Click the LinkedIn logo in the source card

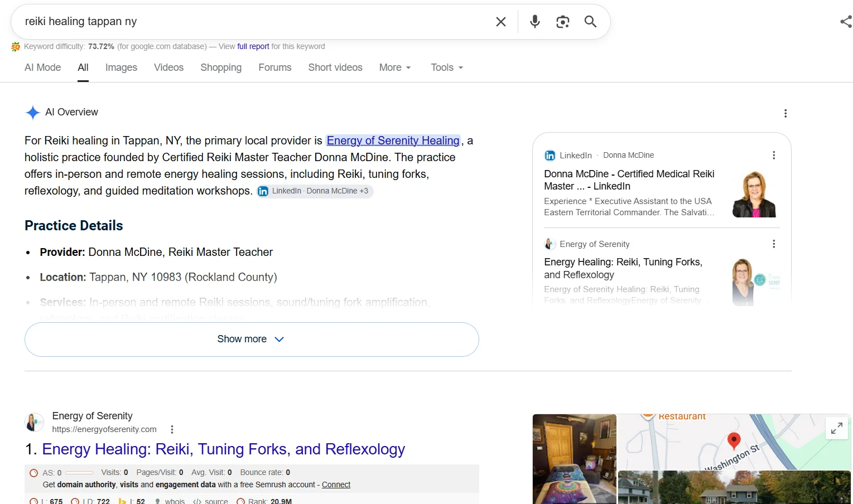[550, 156]
